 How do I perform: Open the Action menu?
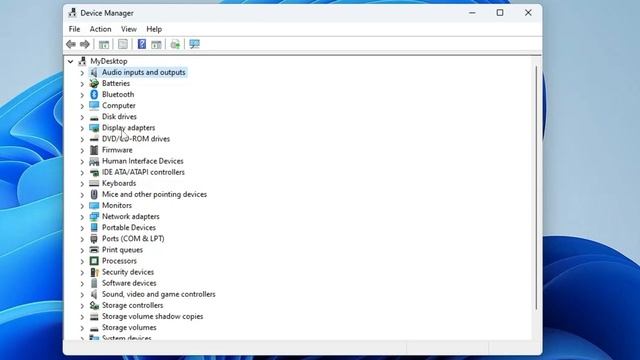(100, 29)
